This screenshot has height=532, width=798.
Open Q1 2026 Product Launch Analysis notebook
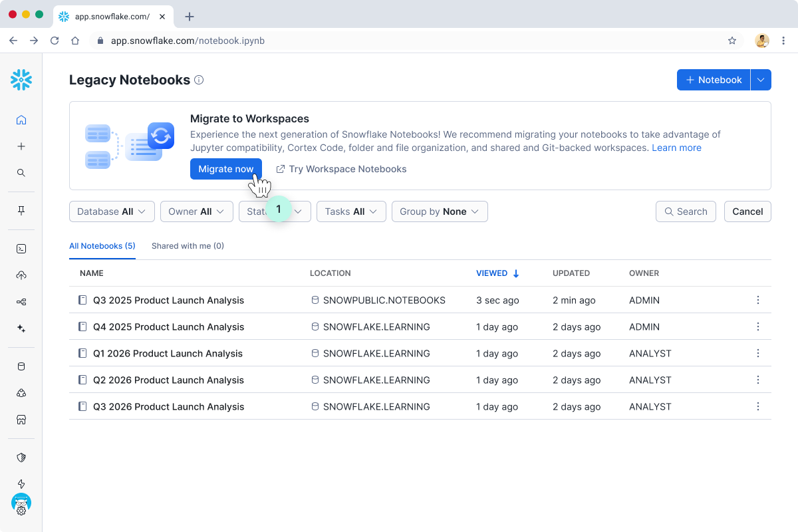tap(168, 353)
